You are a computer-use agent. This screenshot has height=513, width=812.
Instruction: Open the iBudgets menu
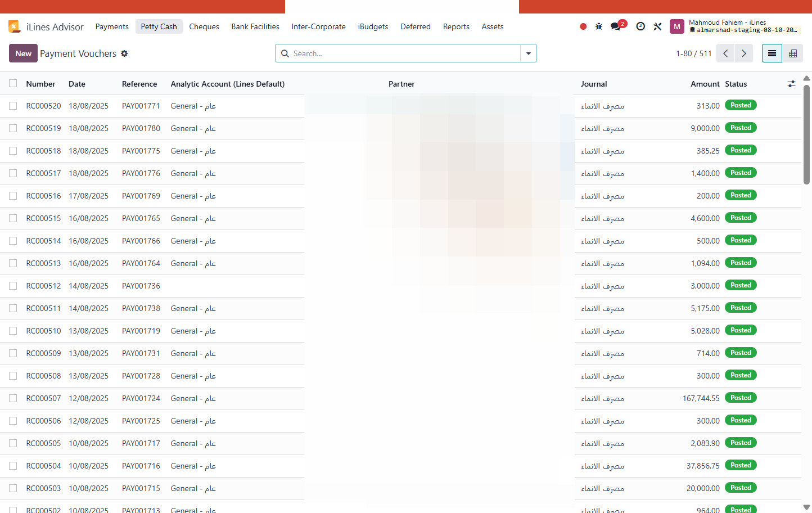(x=373, y=26)
